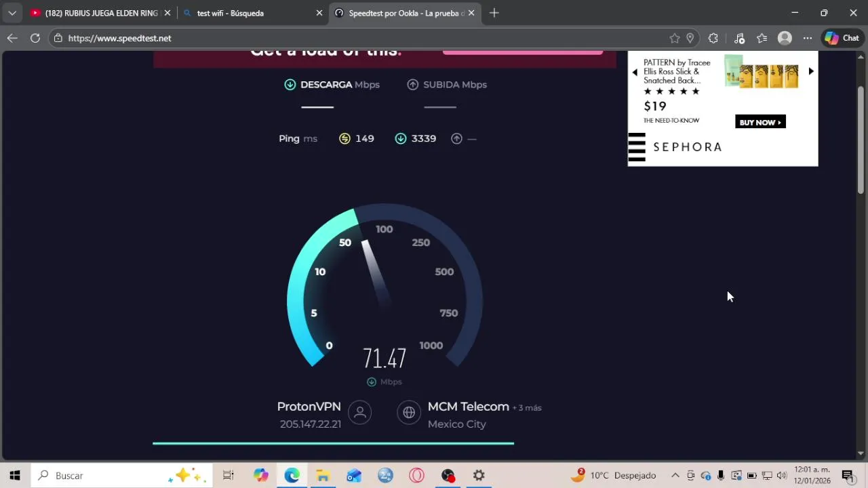The image size is (868, 488).
Task: Reload the Speedtest page
Action: [35, 38]
